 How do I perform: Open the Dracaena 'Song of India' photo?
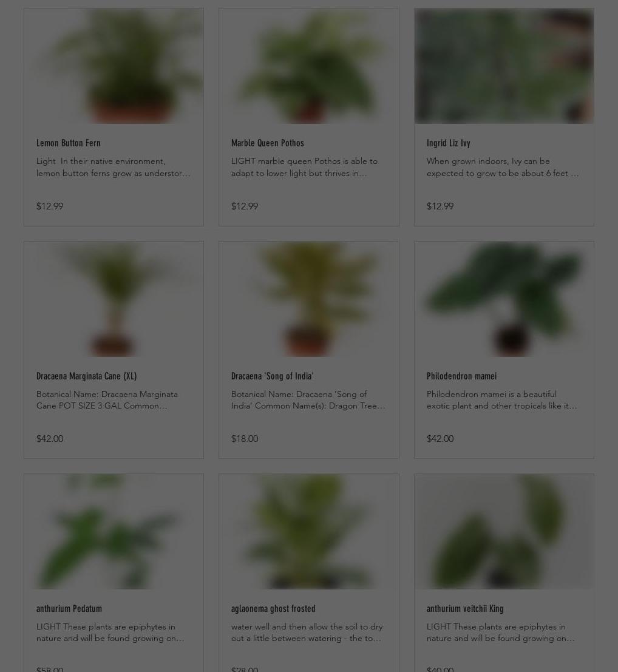tap(308, 299)
